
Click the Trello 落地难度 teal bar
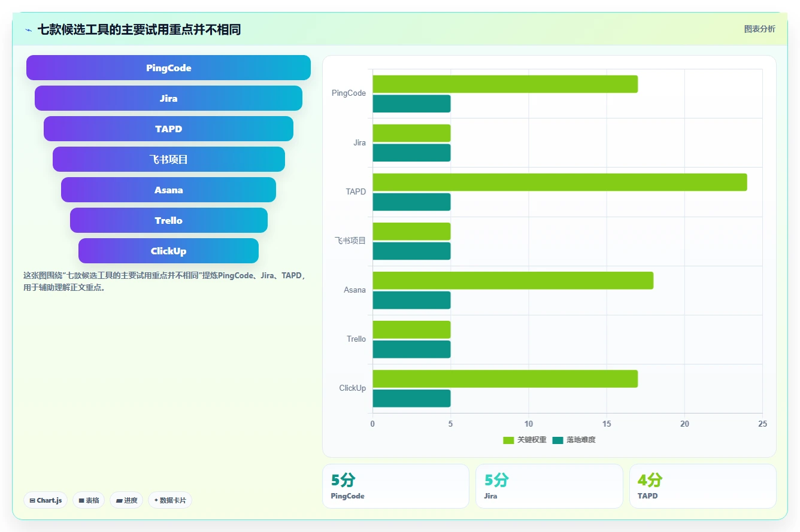pos(411,349)
